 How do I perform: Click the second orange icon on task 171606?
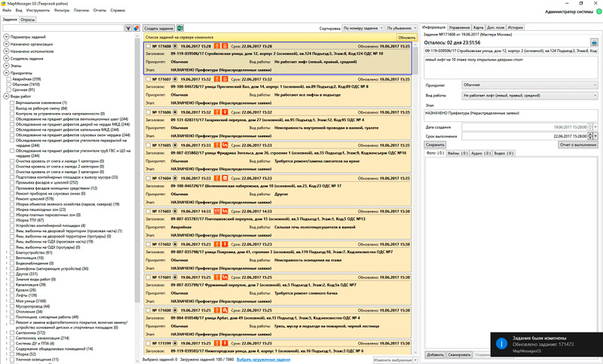click(225, 112)
